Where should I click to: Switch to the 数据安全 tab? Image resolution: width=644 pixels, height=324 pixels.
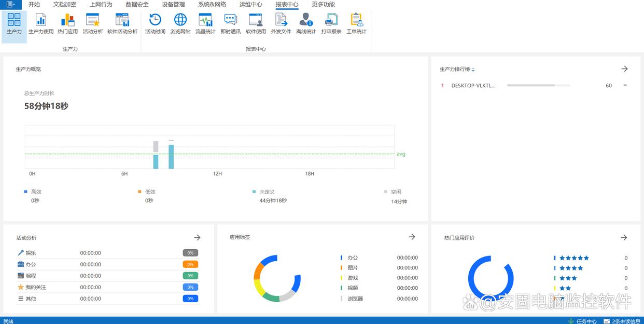pyautogui.click(x=137, y=5)
